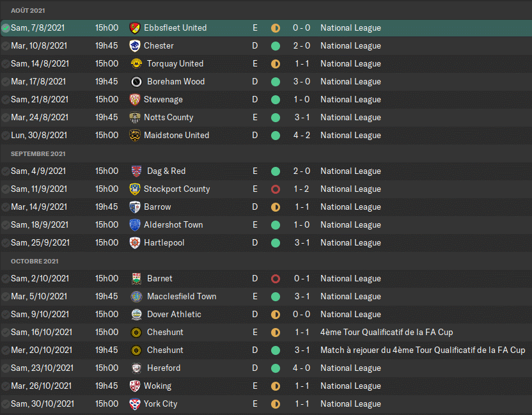Image resolution: width=532 pixels, height=415 pixels.
Task: Click the Chester club crest icon
Action: (x=134, y=46)
